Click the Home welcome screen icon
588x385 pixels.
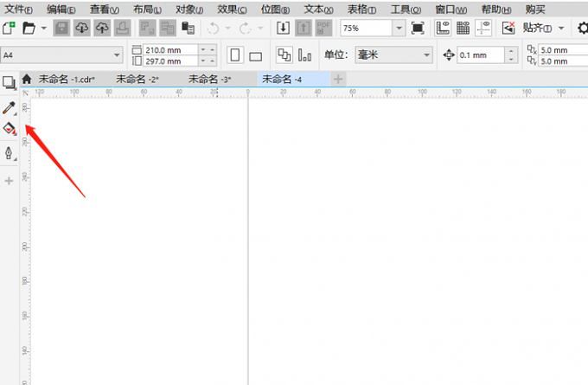27,79
